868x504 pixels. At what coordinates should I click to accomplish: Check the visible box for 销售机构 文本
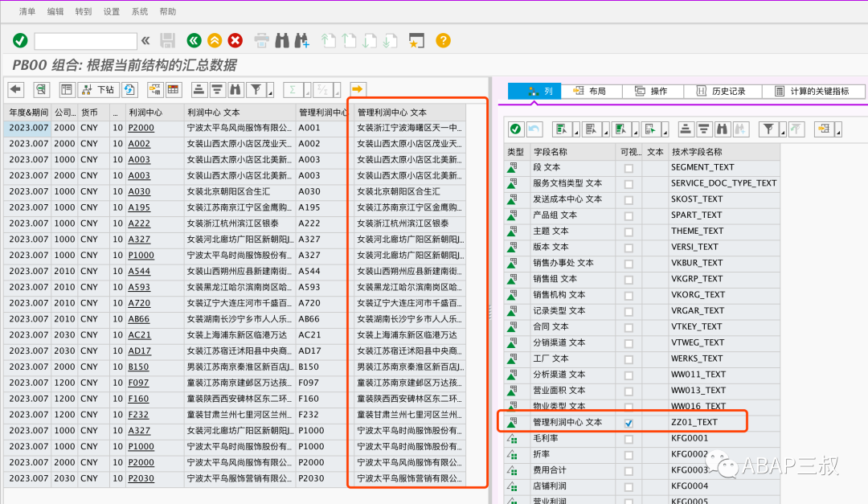(628, 296)
